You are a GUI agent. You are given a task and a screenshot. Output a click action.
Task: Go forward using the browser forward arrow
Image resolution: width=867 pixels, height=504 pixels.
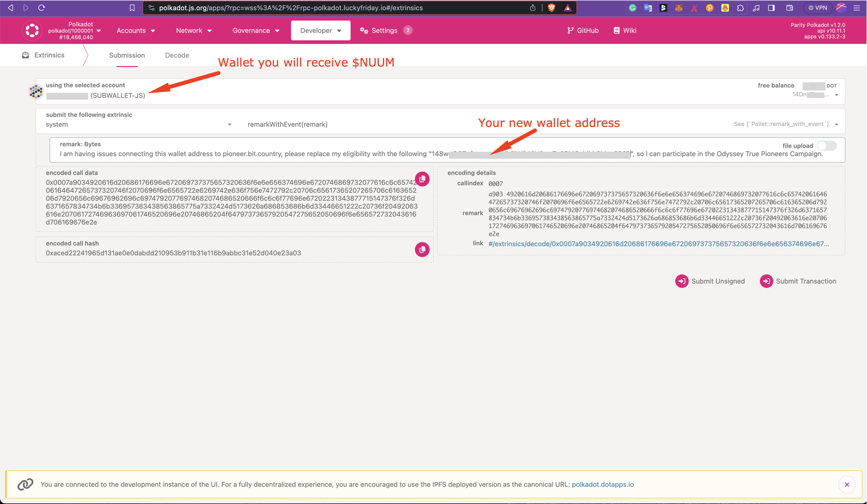(x=26, y=8)
